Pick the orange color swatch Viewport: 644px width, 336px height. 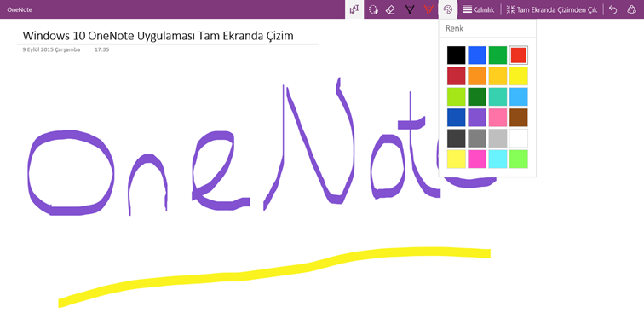tap(477, 76)
